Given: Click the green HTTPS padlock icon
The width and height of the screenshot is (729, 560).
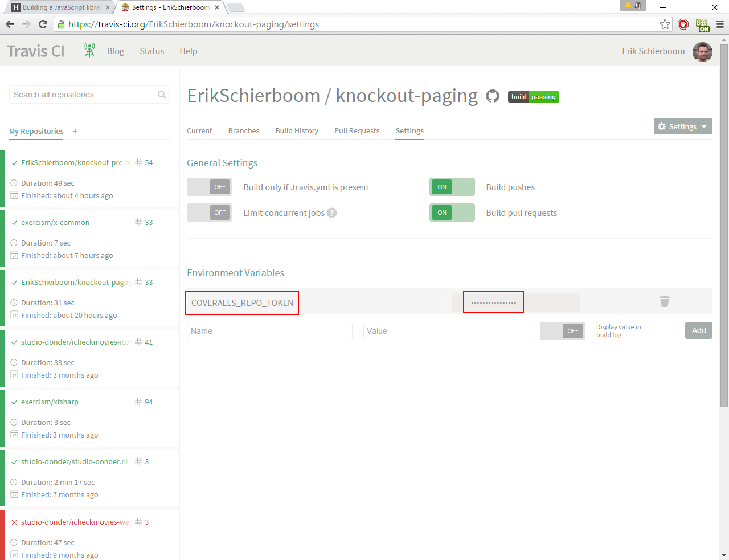Looking at the screenshot, I should [61, 24].
